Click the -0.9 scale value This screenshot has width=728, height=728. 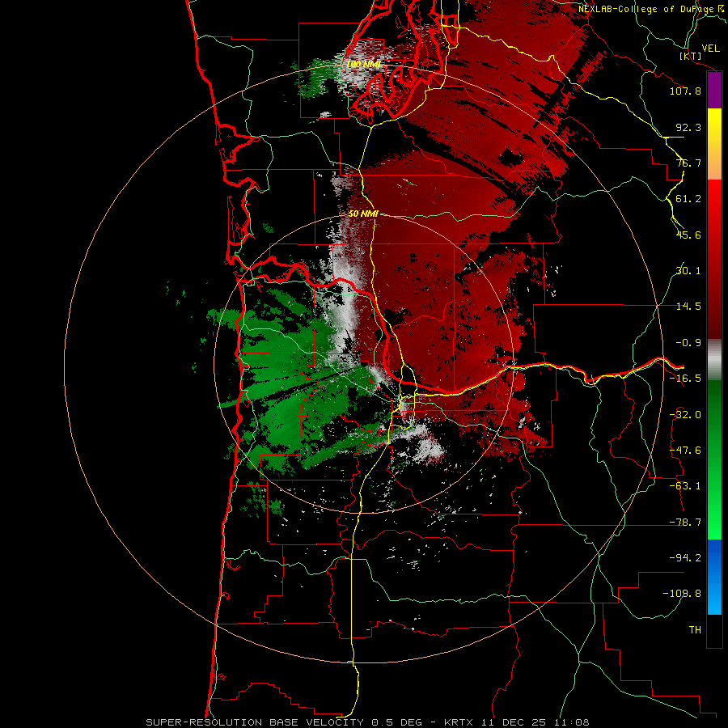tap(688, 343)
